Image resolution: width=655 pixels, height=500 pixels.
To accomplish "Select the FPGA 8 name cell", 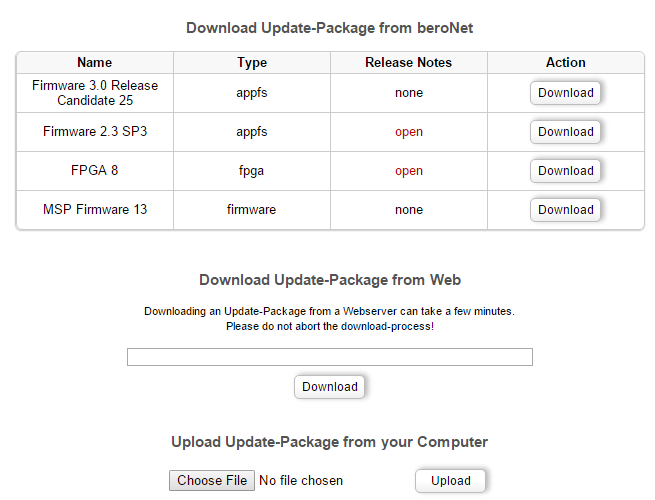I will (x=95, y=170).
